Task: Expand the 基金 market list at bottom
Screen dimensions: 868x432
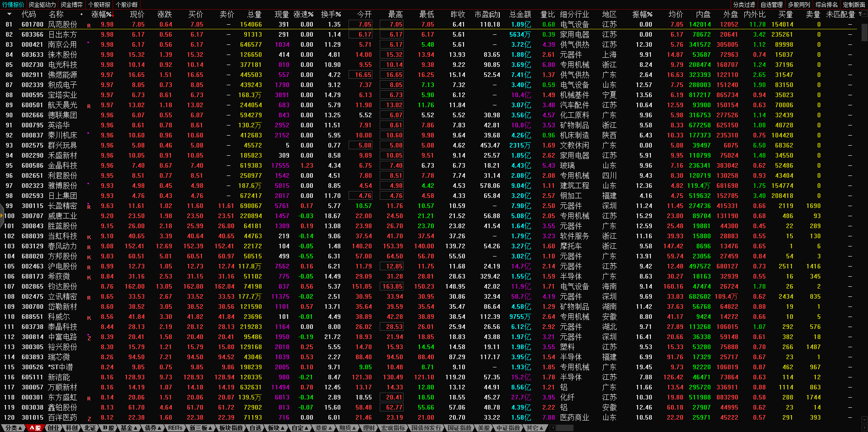Action: click(129, 428)
